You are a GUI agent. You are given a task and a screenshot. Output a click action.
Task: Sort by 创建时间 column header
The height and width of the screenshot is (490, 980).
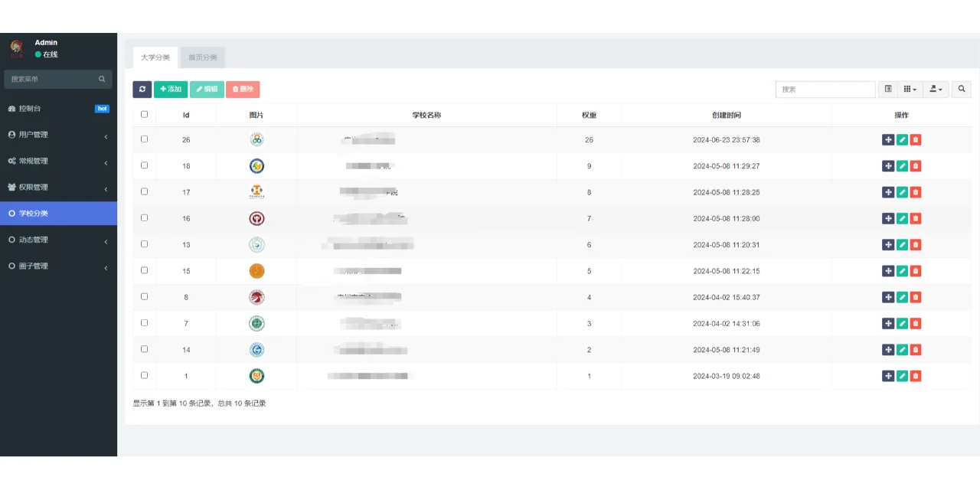[x=727, y=115]
